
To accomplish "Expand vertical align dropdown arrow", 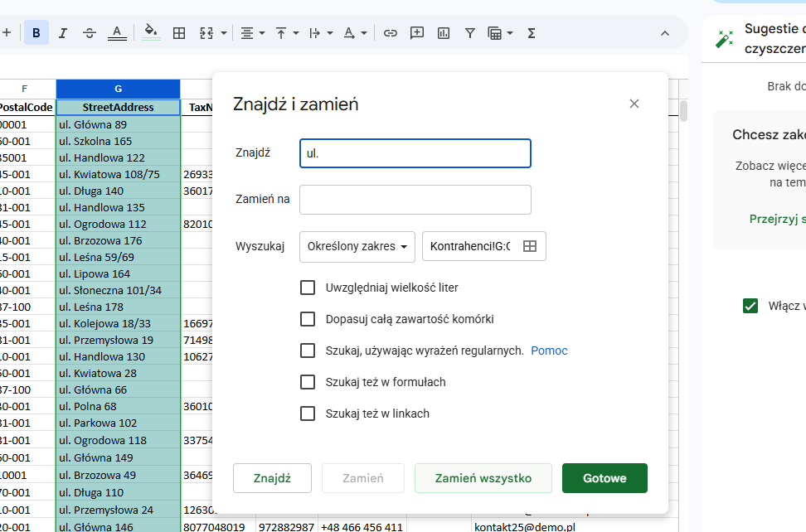I will tap(296, 33).
